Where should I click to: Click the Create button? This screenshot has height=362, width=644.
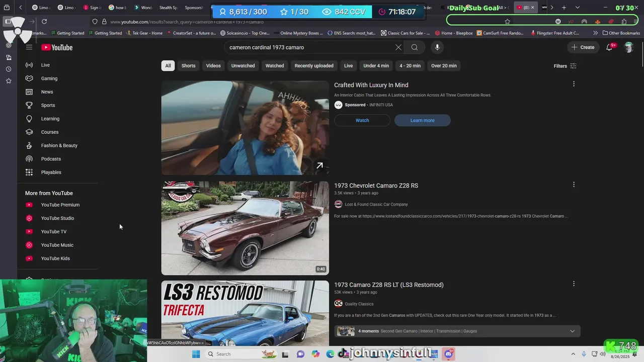(583, 47)
